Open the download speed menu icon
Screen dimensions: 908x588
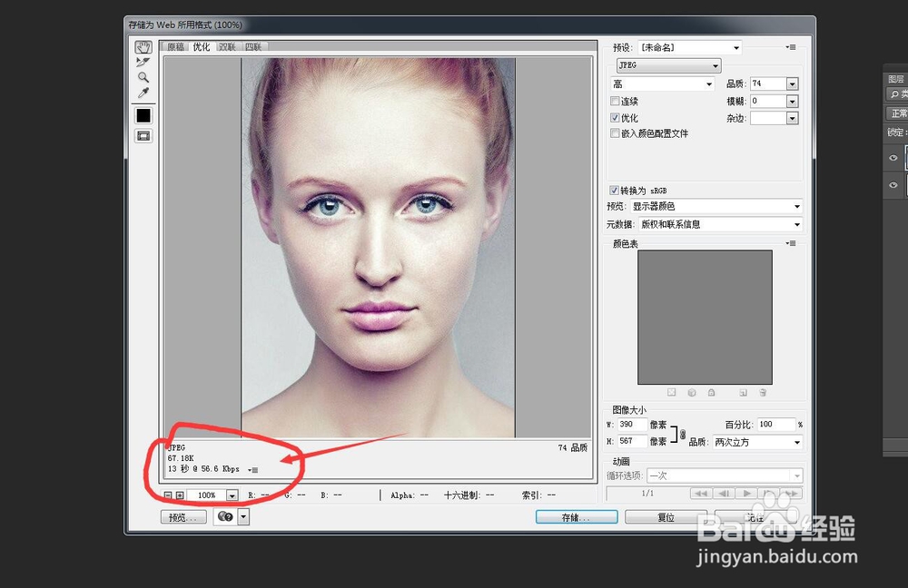253,469
